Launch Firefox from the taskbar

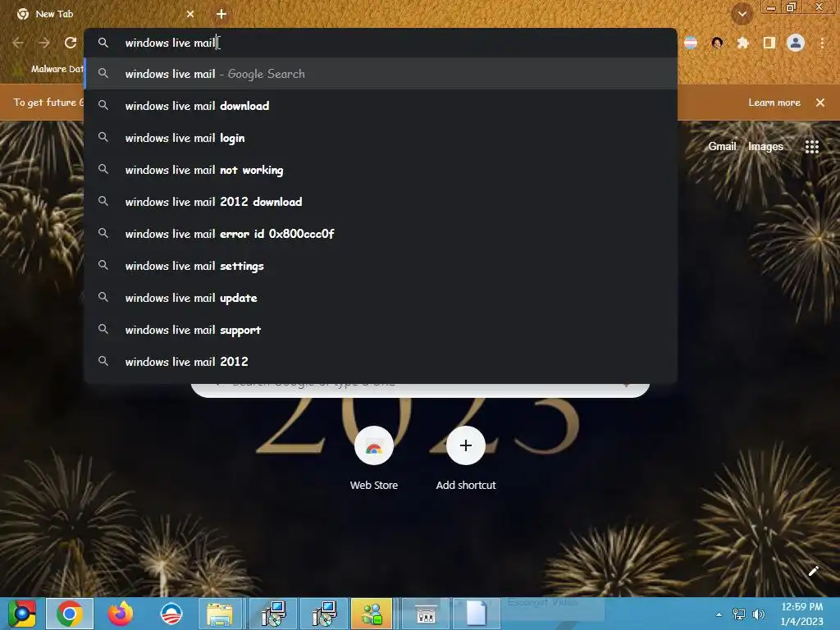tap(120, 614)
